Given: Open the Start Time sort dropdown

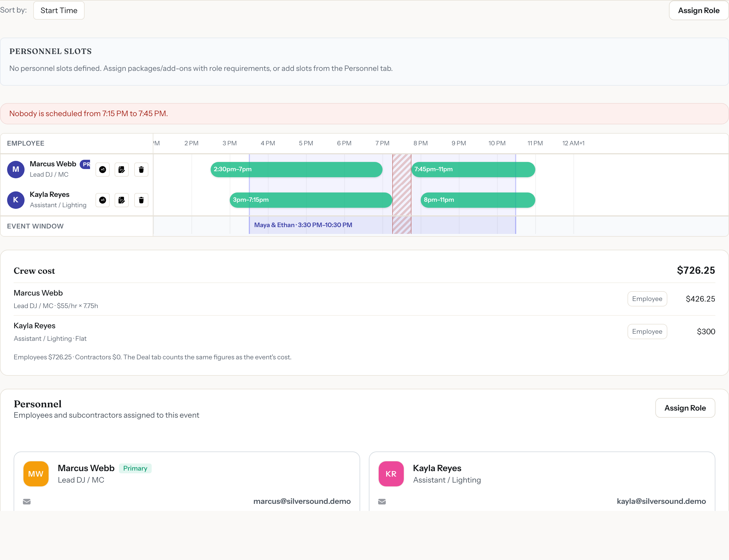Looking at the screenshot, I should tap(59, 10).
